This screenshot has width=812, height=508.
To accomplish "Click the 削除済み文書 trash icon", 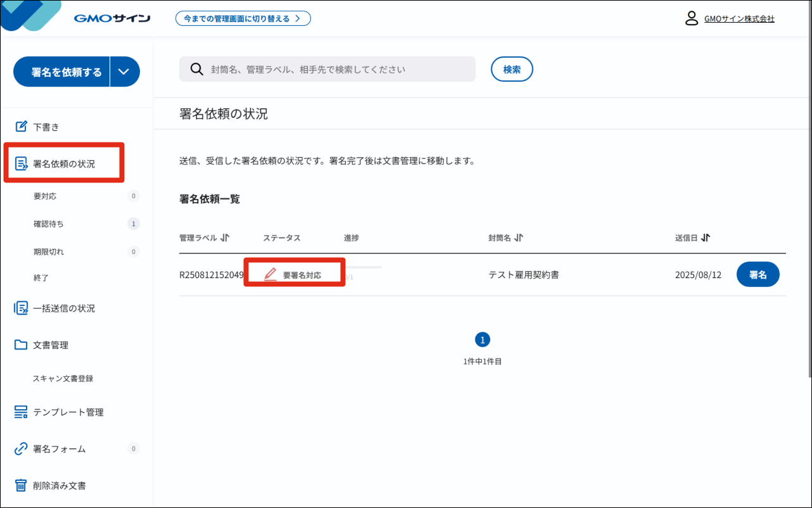I will (x=22, y=486).
